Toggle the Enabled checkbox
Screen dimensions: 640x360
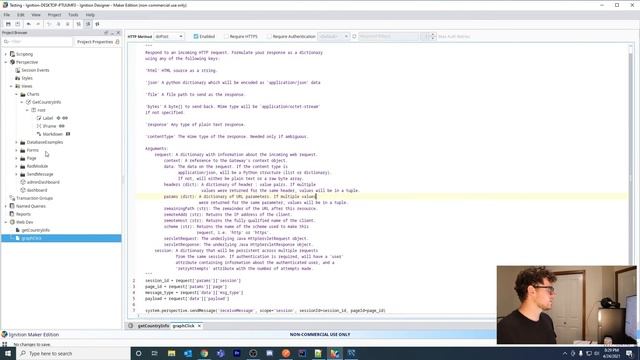196,36
